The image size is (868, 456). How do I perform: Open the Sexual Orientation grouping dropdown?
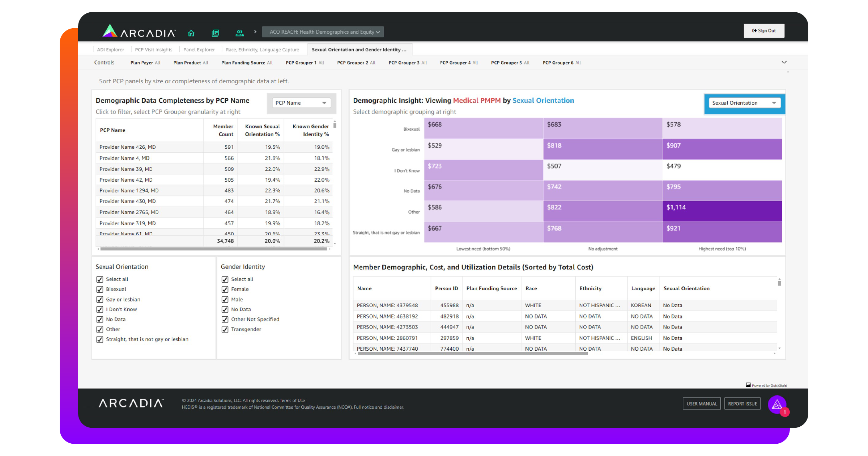pos(744,103)
